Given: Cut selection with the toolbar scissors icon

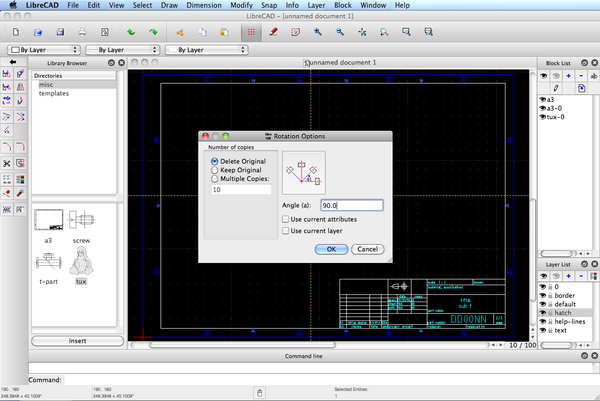Looking at the screenshot, I should tap(180, 32).
